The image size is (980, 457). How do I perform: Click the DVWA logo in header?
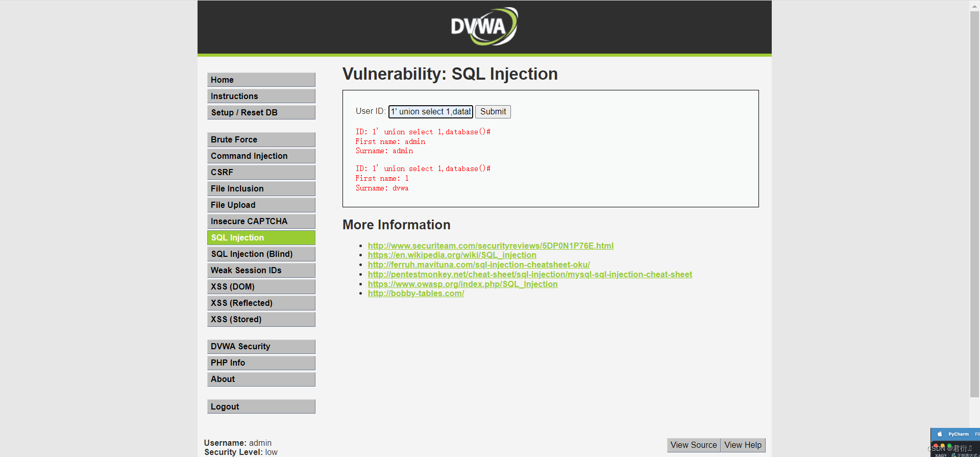coord(484,26)
